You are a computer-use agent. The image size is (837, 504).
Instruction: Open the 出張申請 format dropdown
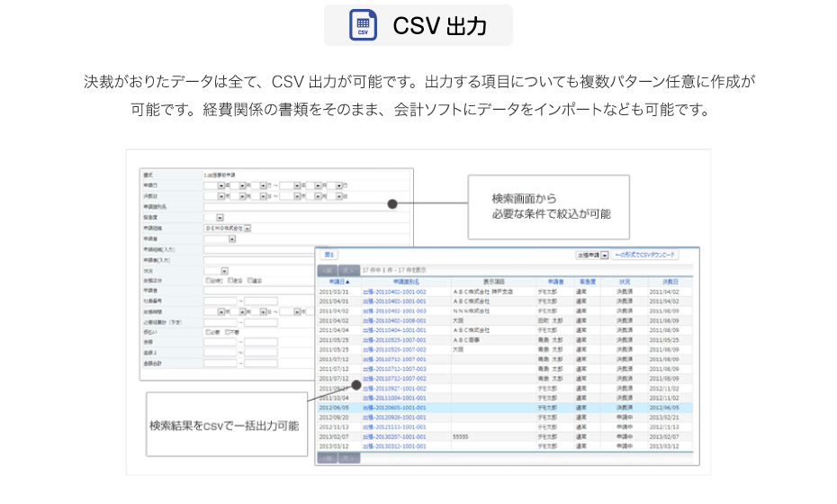pyautogui.click(x=605, y=256)
